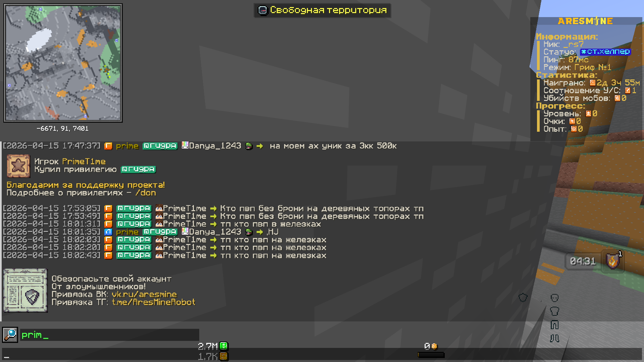
Task: Click the empty offhand shield slot icon
Action: pos(523,297)
